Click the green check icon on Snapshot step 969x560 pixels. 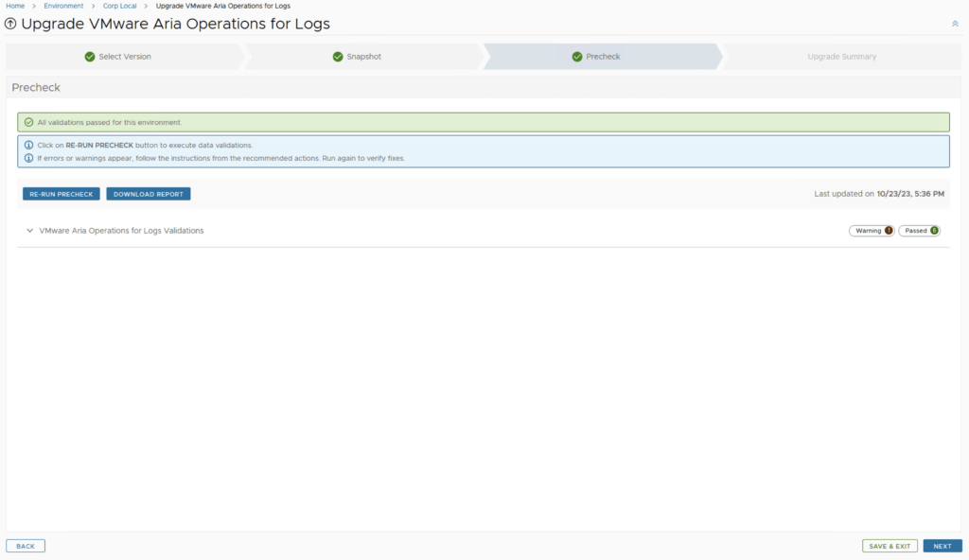[338, 57]
